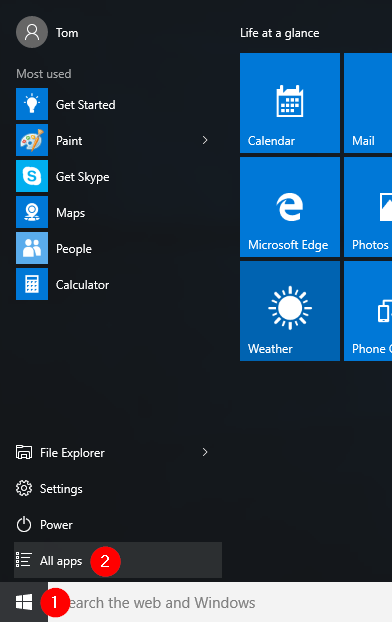Click the Windows Start button
392x622 pixels.
tap(24, 602)
